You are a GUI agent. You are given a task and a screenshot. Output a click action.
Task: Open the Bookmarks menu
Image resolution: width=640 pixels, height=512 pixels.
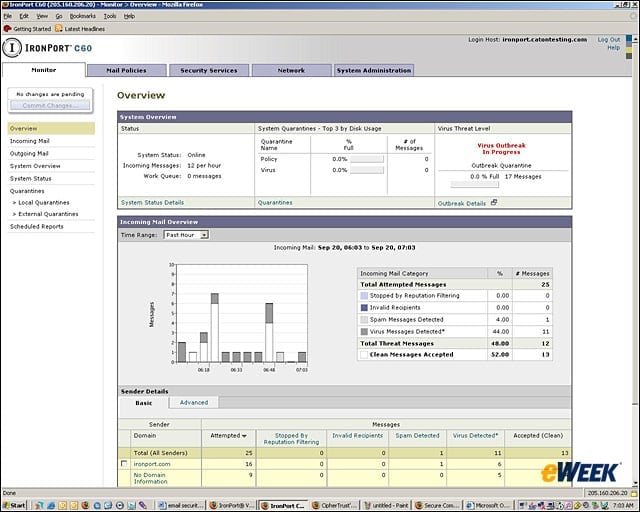pyautogui.click(x=82, y=16)
